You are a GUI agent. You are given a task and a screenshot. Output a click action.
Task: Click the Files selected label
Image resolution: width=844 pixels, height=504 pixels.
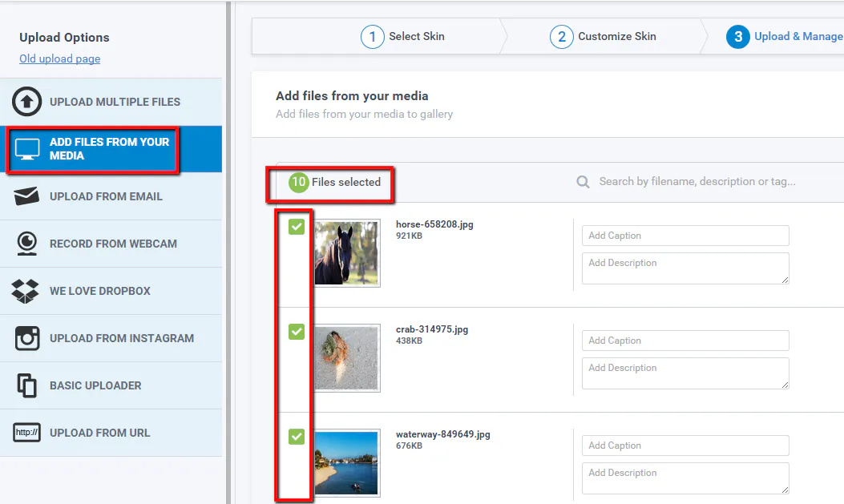[x=346, y=183]
